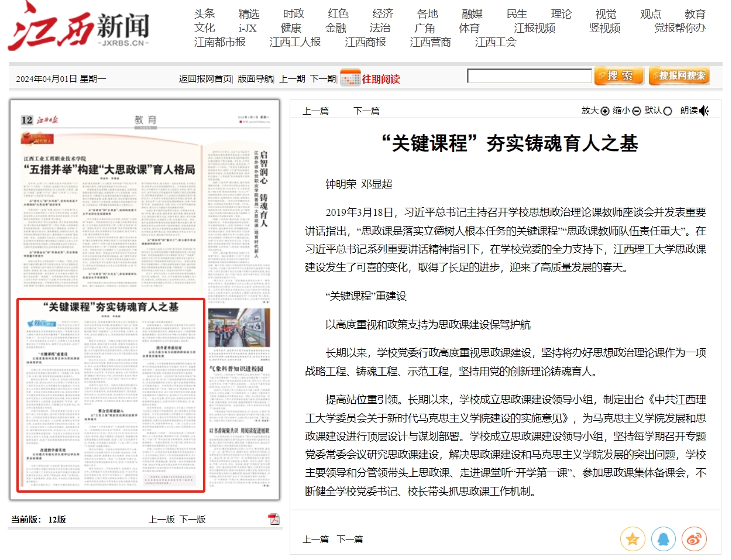
Task: Click the 搜报网搜索 button
Action: pos(679,76)
